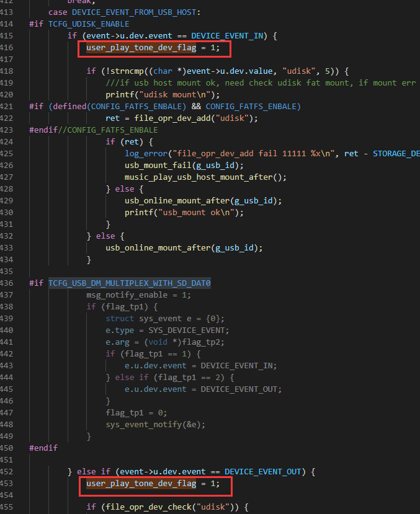
Task: Click usb_mount_fail(g_usb_id) call
Action: pyautogui.click(x=184, y=166)
